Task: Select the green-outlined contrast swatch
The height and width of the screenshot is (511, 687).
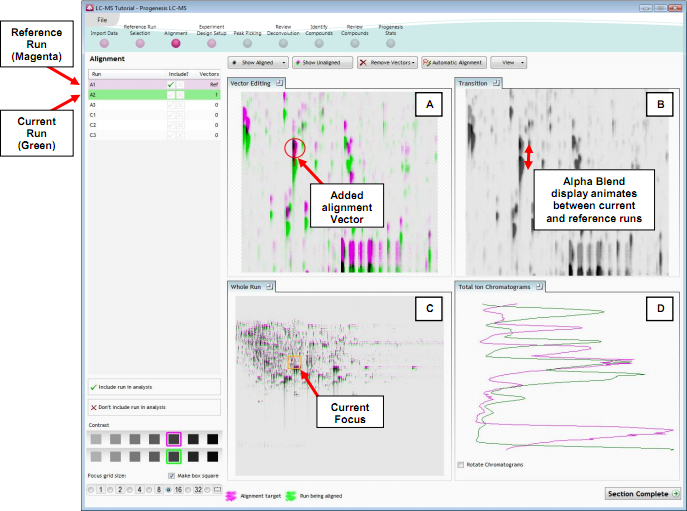Action: pos(174,457)
